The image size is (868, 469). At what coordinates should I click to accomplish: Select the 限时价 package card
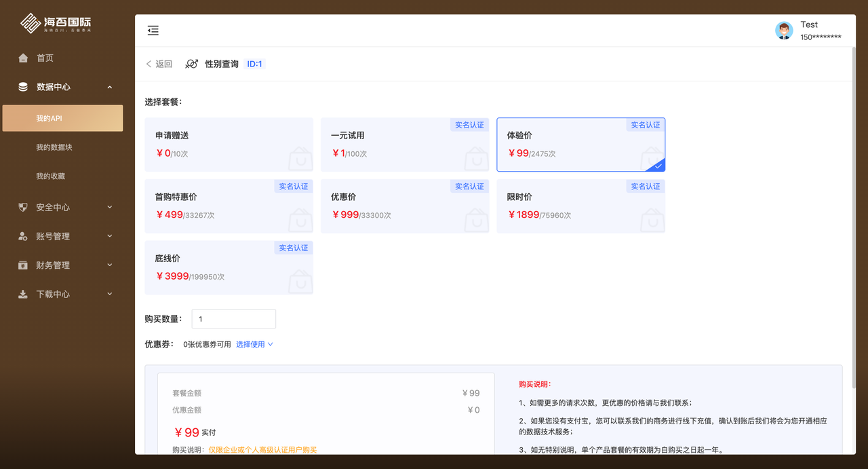(581, 206)
